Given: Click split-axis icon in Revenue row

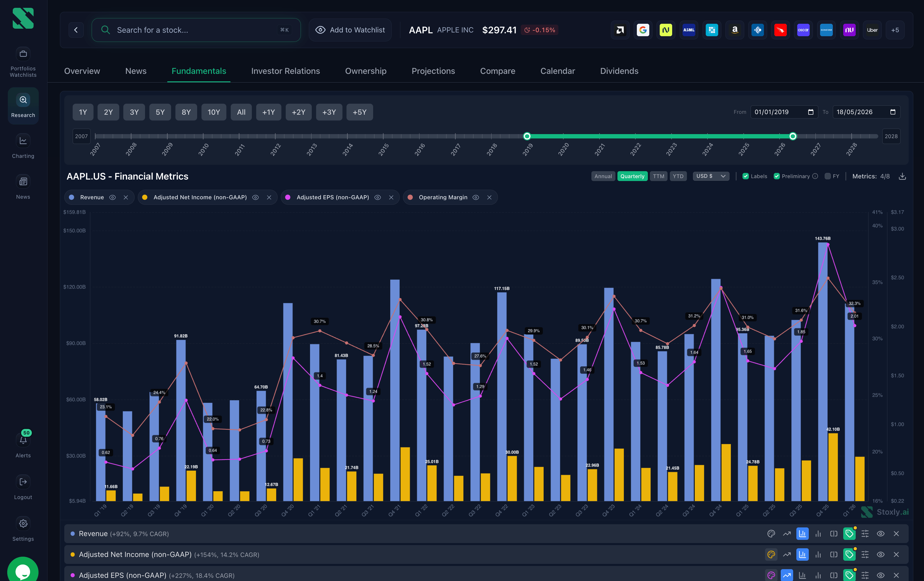Looking at the screenshot, I should (x=834, y=534).
